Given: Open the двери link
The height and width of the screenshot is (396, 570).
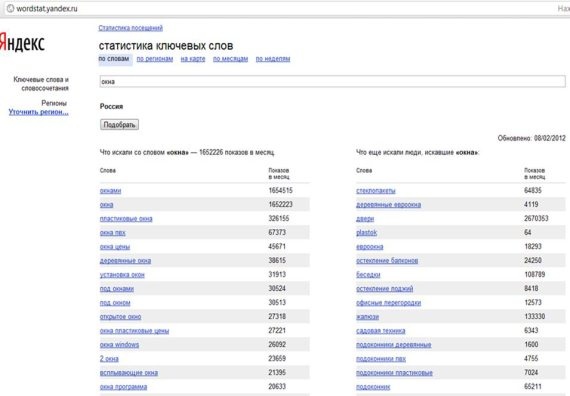Looking at the screenshot, I should click(365, 219).
